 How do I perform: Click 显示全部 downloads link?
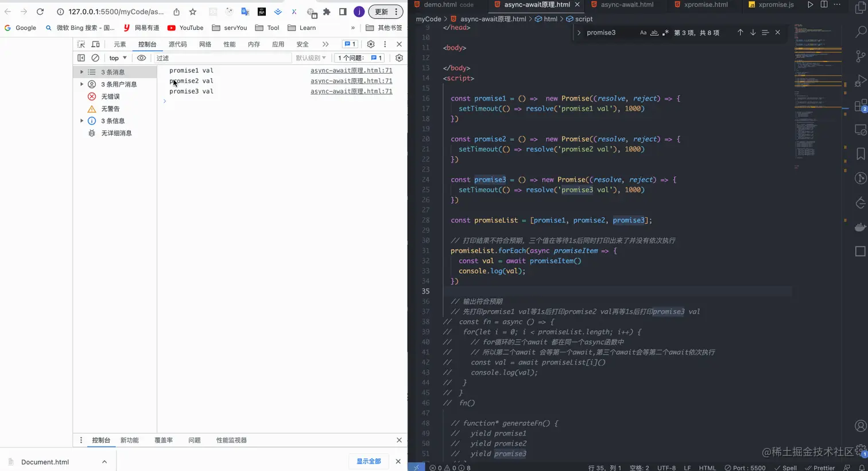369,461
